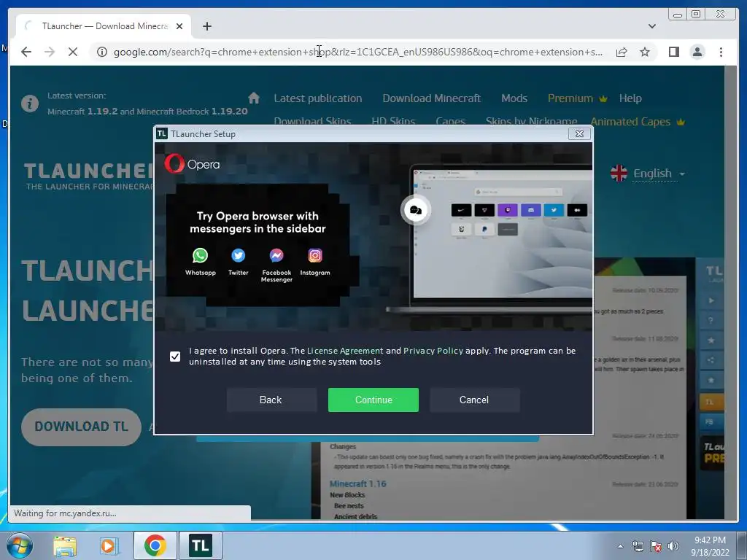Open Windows Media Player from taskbar
Image resolution: width=747 pixels, height=560 pixels.
click(109, 545)
